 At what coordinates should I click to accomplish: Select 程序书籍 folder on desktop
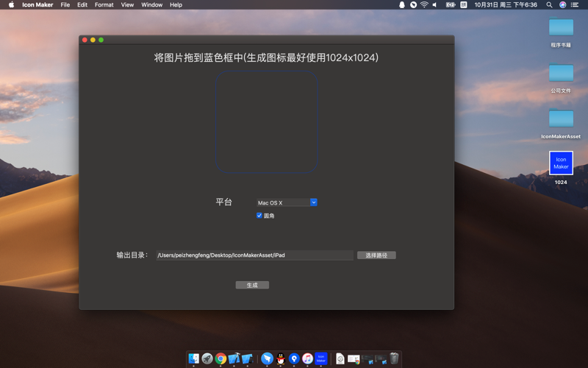click(x=561, y=27)
